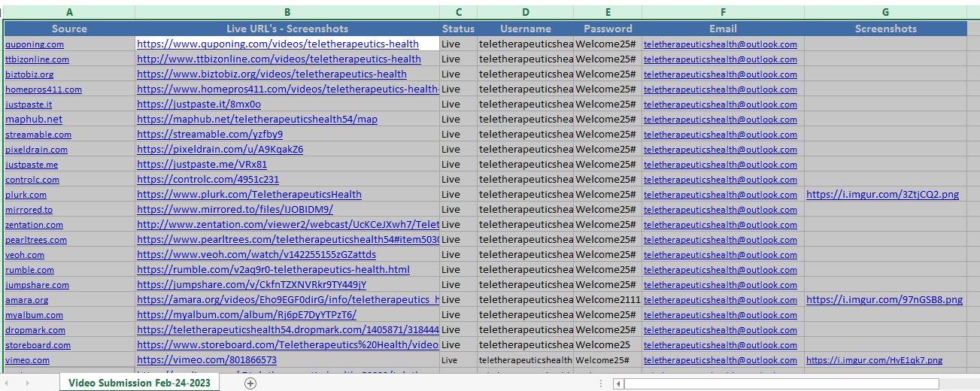Open the vimeo.com/801866573 live URL
Screen dimensions: 980x391
[x=207, y=360]
